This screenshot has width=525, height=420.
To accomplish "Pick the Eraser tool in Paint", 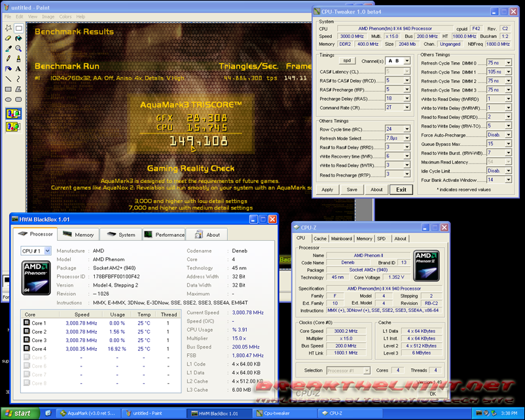I will point(9,39).
